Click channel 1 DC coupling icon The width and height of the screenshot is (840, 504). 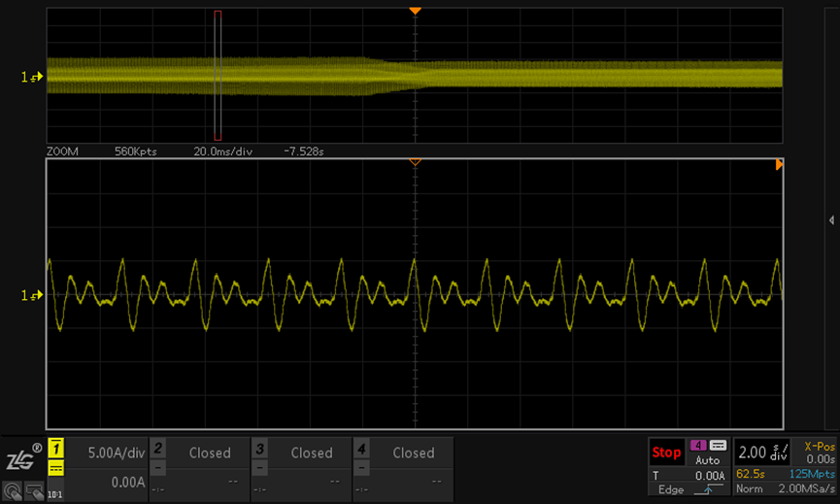tap(56, 468)
